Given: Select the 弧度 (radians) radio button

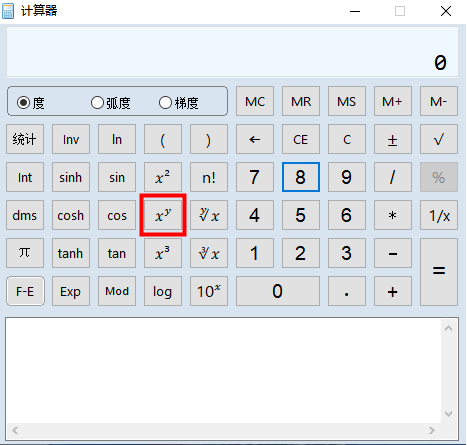Looking at the screenshot, I should point(97,103).
